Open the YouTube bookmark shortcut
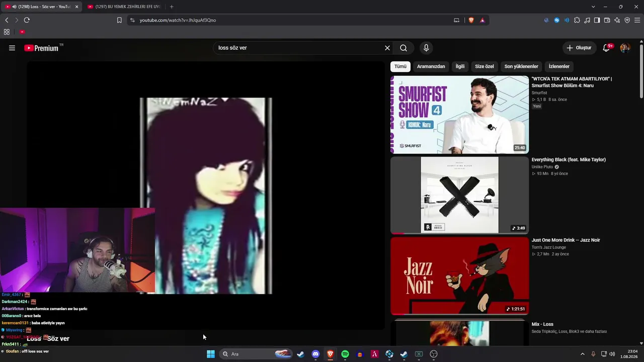644x362 pixels. tap(22, 32)
